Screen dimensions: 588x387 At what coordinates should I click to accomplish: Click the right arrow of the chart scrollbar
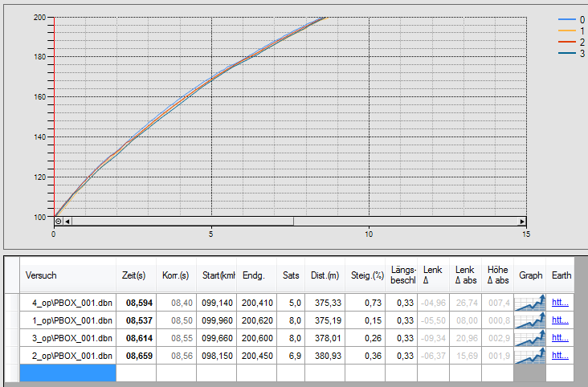pos(522,221)
